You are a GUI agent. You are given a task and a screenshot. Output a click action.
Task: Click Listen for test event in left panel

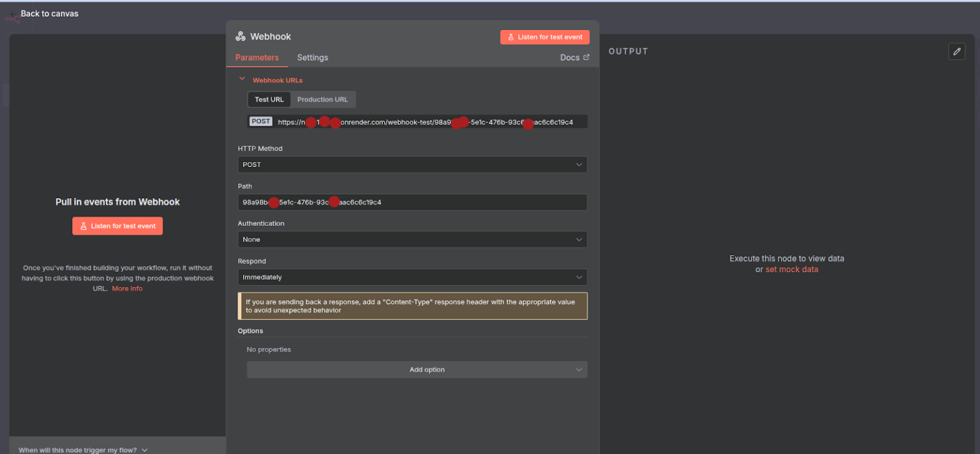point(117,226)
